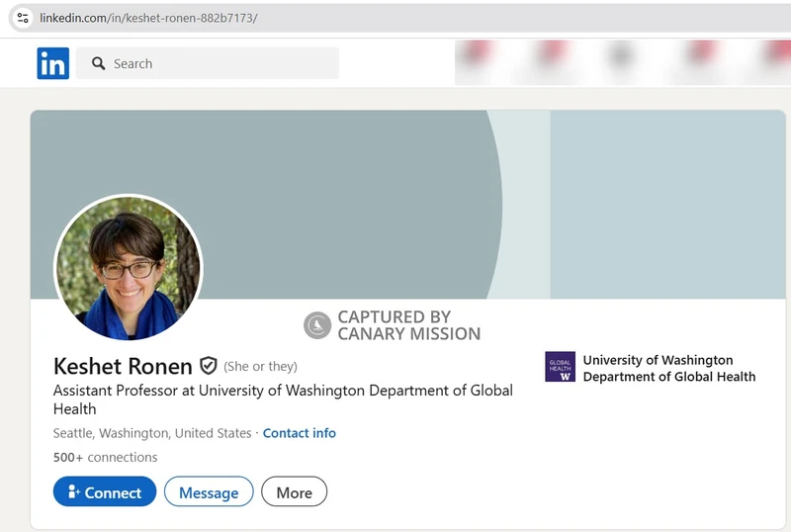Show the 500+ connections list
Screen dimensions: 791x532
coord(105,457)
